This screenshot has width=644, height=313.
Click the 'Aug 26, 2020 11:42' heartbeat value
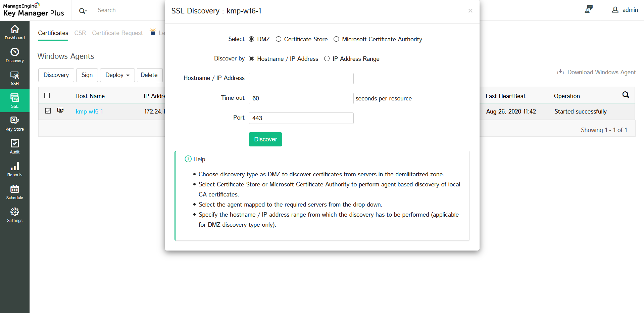pyautogui.click(x=511, y=111)
